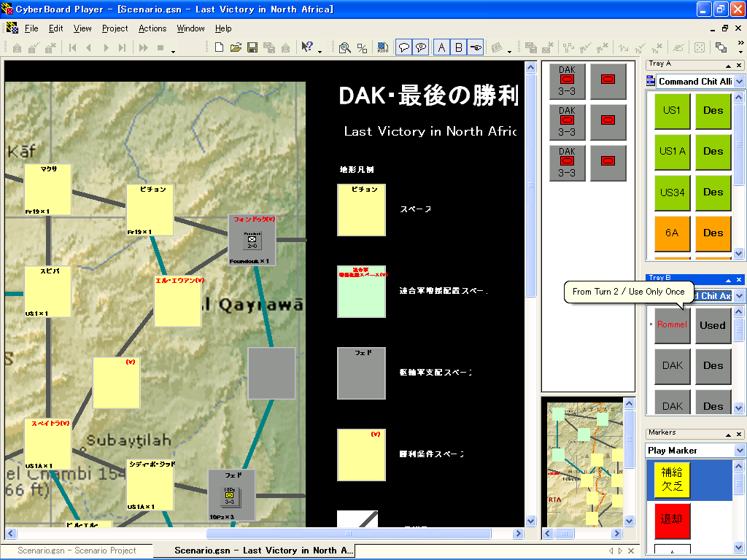Open the Play Marker dropdown

coord(740,450)
